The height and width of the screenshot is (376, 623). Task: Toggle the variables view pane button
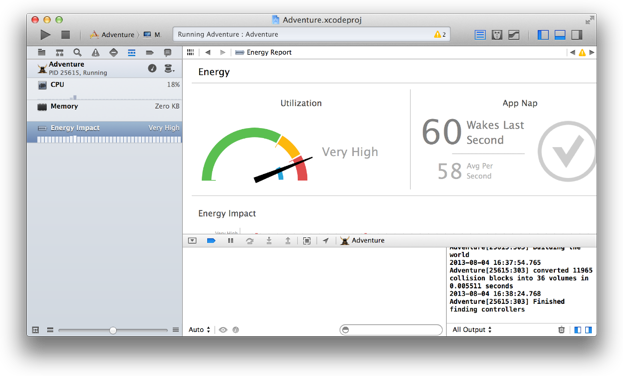(578, 329)
